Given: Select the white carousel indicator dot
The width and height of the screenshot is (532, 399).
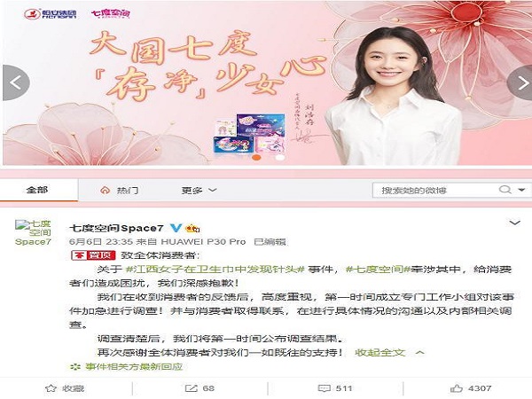Looking at the screenshot, I should 280,157.
